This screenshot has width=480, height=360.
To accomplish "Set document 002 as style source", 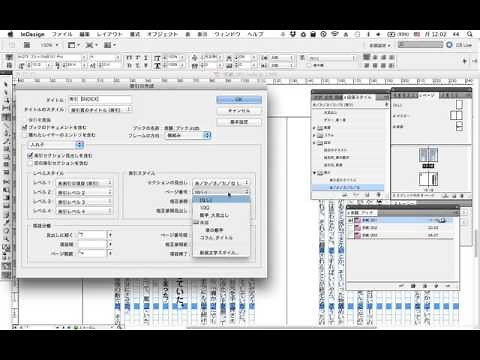I will [350, 228].
